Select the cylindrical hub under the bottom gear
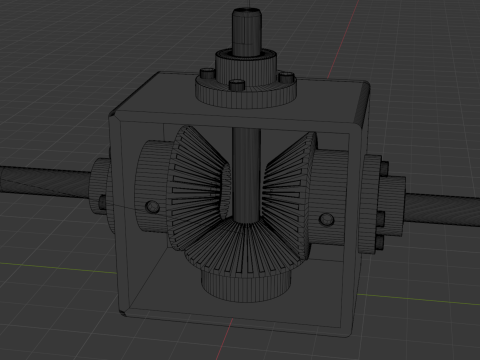 point(246,286)
